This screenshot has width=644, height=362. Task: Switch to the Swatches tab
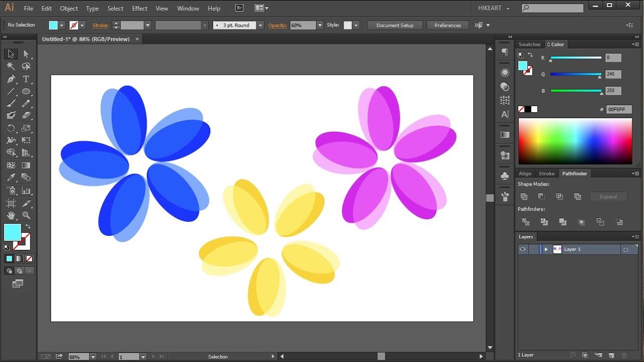[529, 44]
